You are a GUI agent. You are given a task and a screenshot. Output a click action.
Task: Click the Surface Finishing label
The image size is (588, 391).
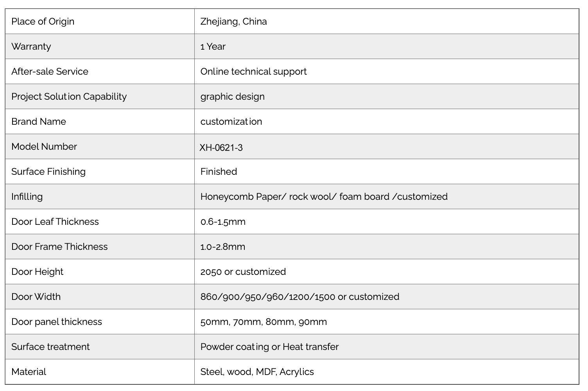coord(48,172)
